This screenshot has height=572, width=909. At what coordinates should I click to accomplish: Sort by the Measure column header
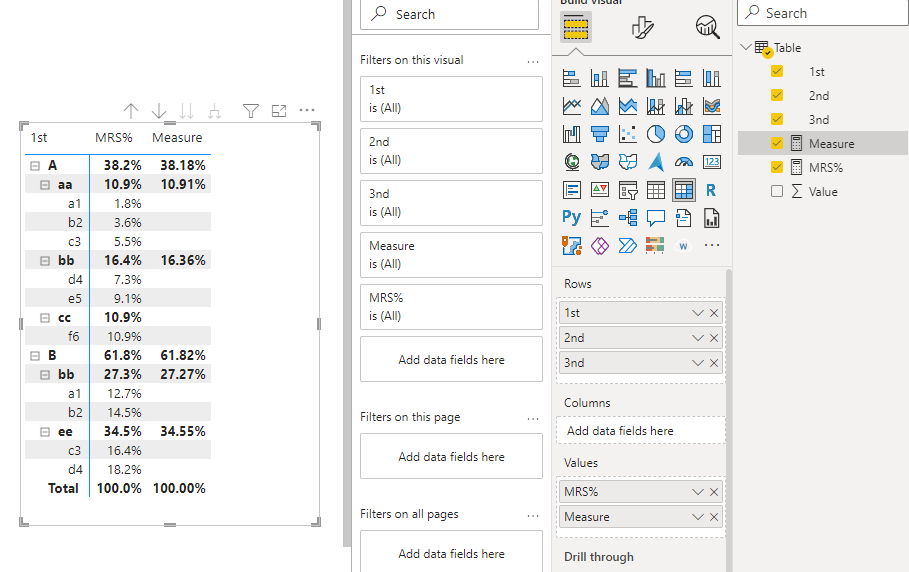pyautogui.click(x=177, y=137)
